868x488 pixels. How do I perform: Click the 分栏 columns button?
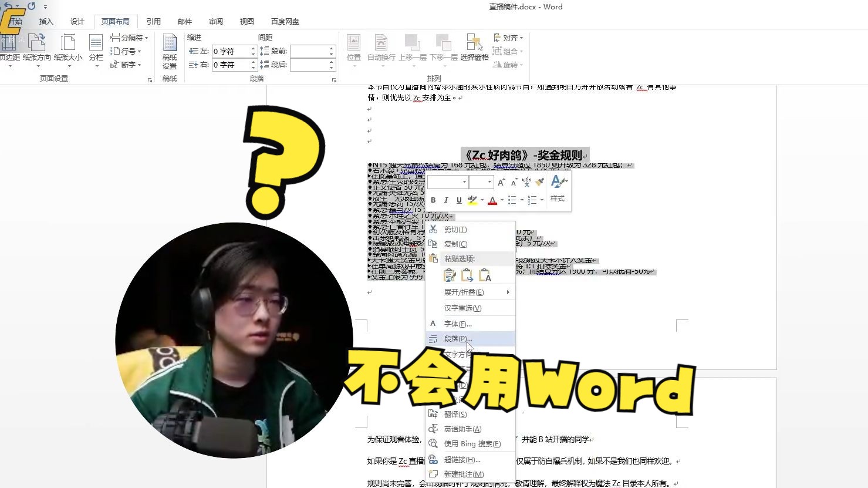click(x=96, y=51)
